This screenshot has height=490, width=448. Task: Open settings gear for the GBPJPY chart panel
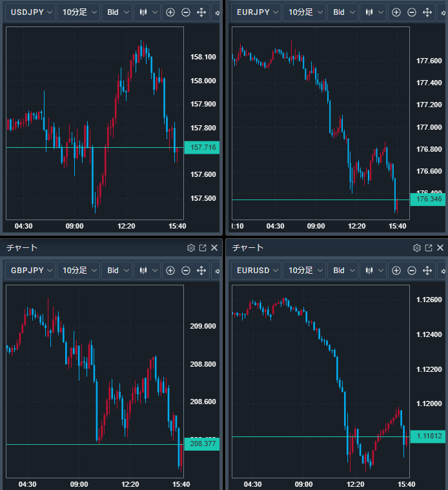pos(191,248)
